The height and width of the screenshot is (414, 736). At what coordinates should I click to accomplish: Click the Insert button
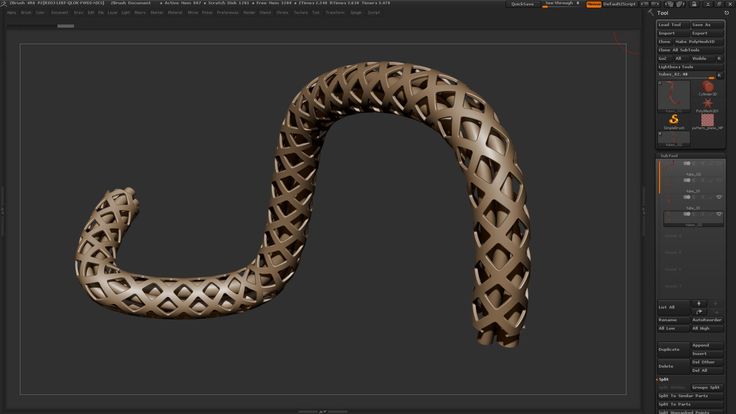point(707,354)
